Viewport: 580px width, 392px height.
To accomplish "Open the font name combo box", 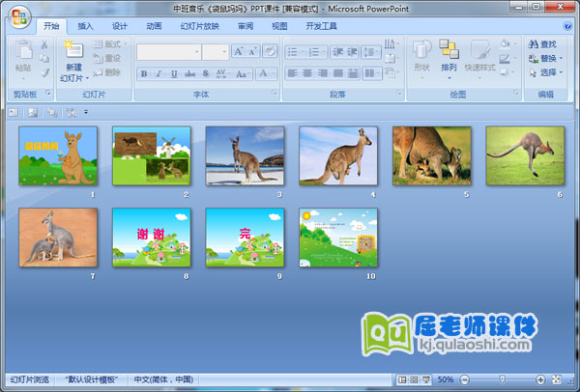I will [168, 52].
